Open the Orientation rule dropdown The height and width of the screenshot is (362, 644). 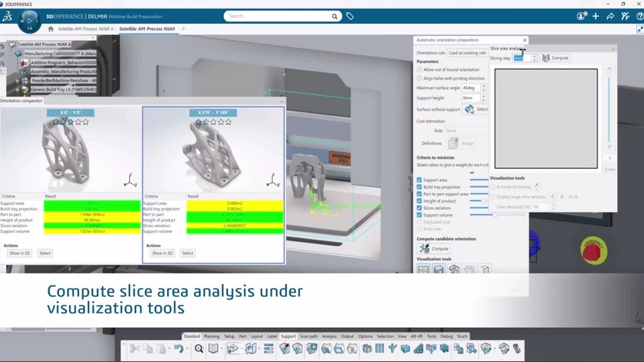click(468, 53)
